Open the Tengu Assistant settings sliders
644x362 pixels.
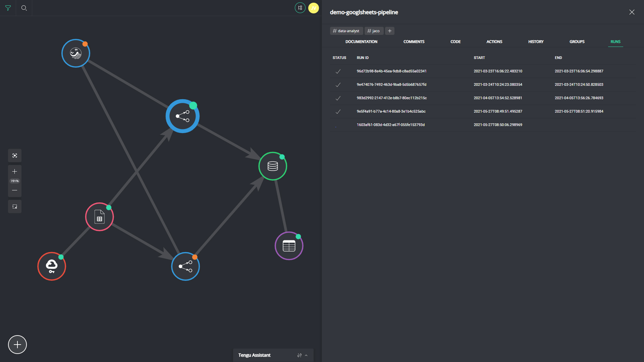[x=299, y=355]
